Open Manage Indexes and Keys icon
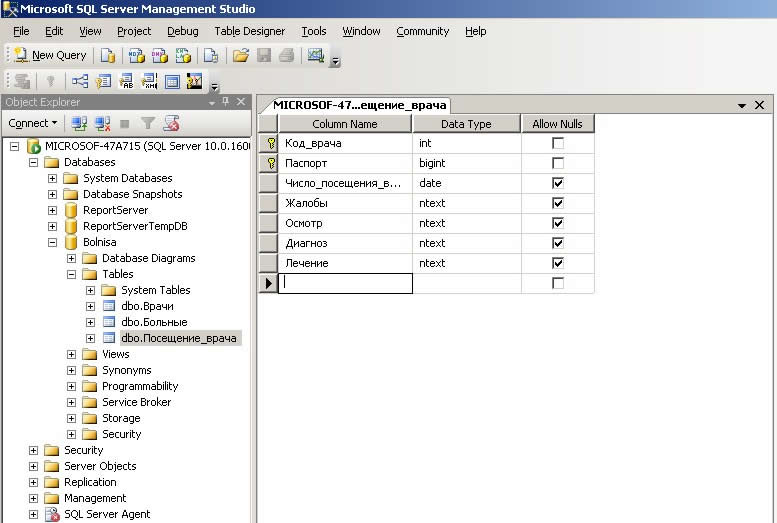Image resolution: width=777 pixels, height=523 pixels. tap(103, 81)
